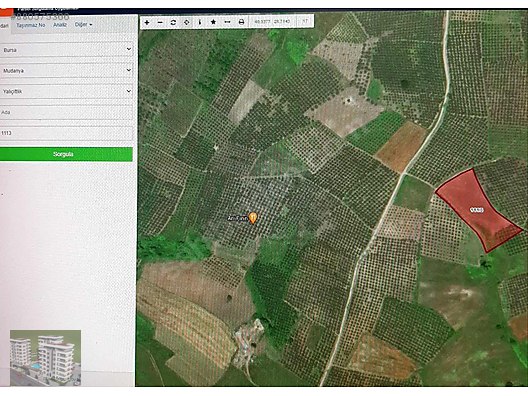The image size is (528, 396).
Task: Click the parcel field containing 1113
Action: (x=66, y=133)
